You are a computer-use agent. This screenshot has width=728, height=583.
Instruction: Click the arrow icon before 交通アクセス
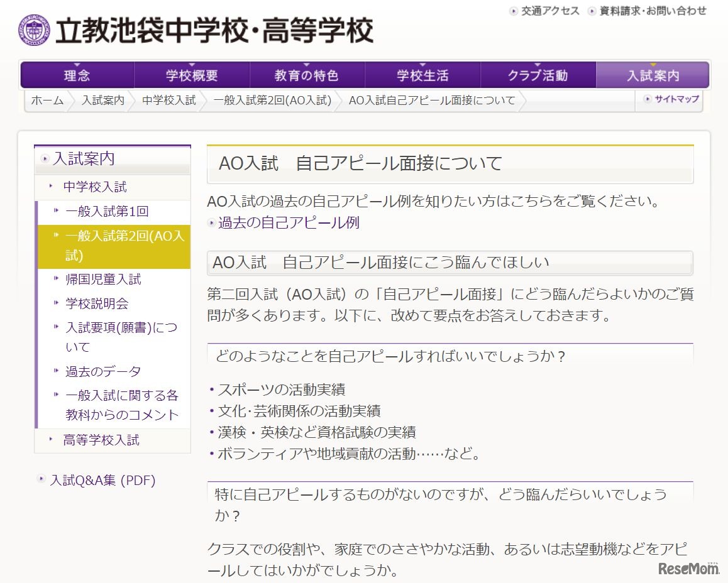click(x=514, y=11)
